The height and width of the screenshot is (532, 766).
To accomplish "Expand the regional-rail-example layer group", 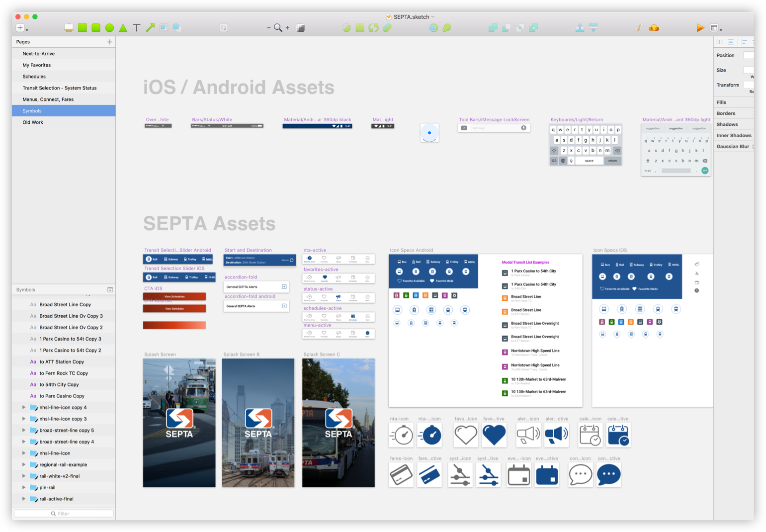I will [x=24, y=464].
